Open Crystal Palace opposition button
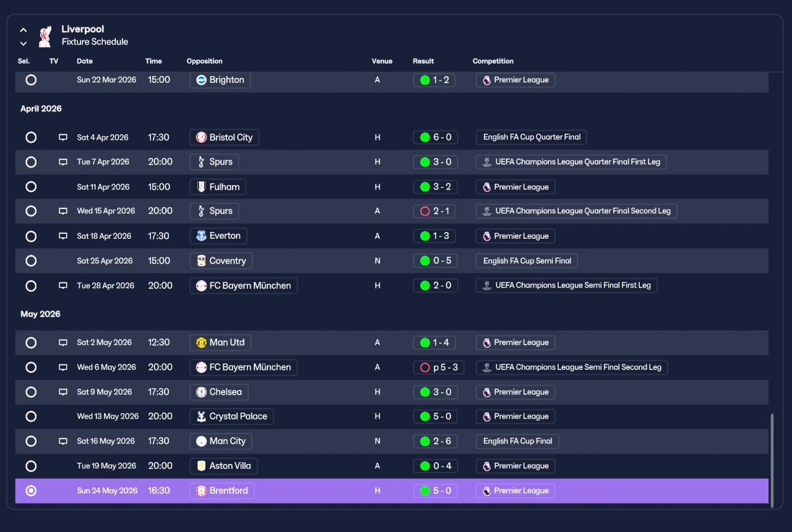This screenshot has width=792, height=532. (231, 416)
